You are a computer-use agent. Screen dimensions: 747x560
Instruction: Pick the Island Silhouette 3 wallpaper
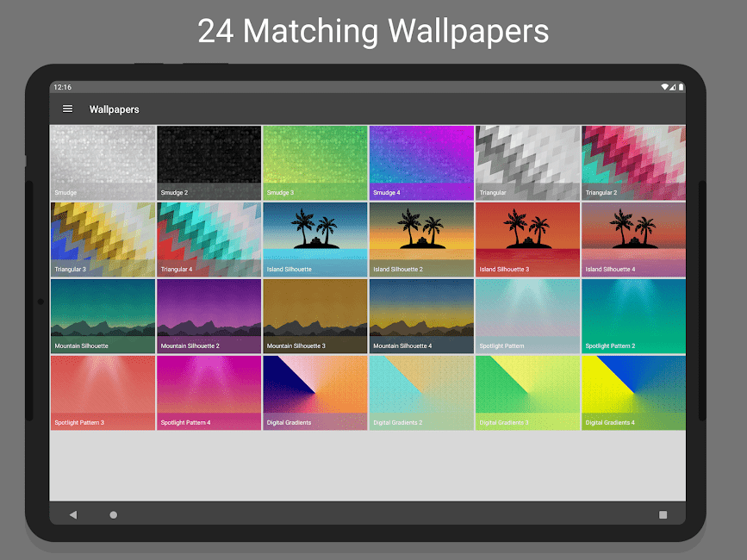(x=528, y=240)
